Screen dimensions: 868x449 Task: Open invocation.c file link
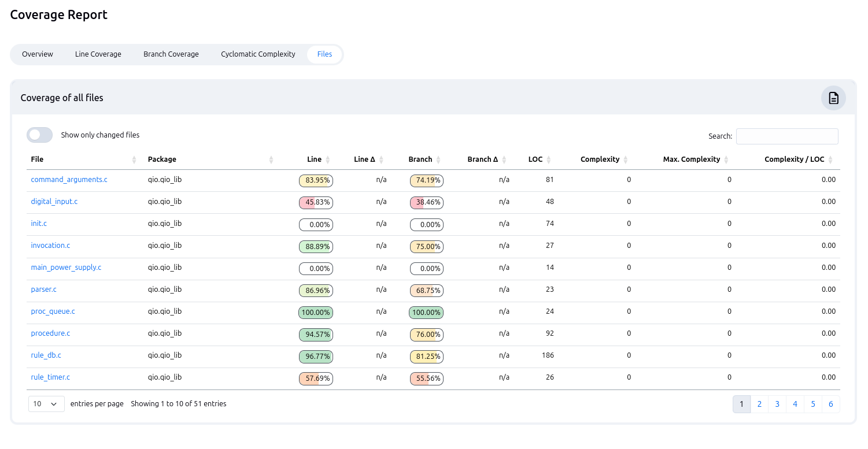pos(50,246)
